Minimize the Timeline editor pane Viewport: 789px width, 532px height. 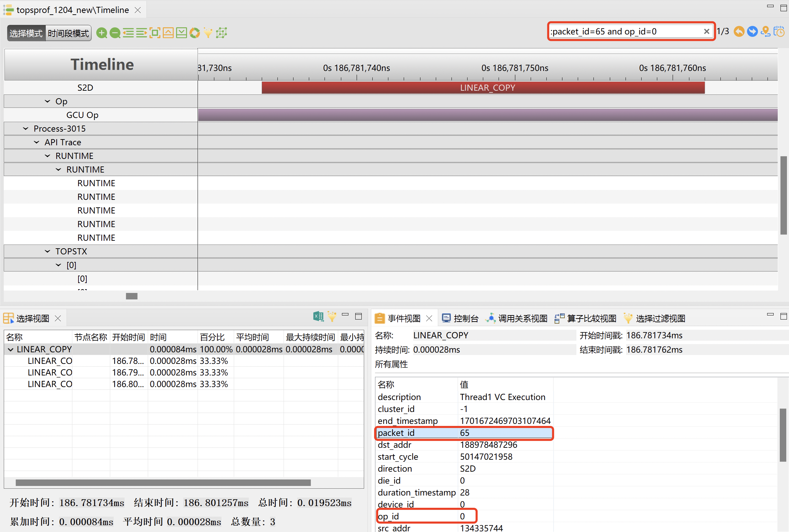pos(770,6)
